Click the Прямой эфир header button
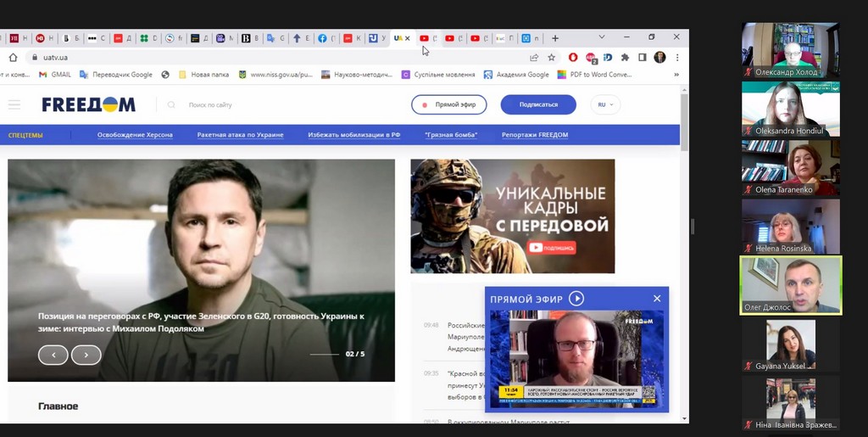The height and width of the screenshot is (437, 868). tap(449, 104)
